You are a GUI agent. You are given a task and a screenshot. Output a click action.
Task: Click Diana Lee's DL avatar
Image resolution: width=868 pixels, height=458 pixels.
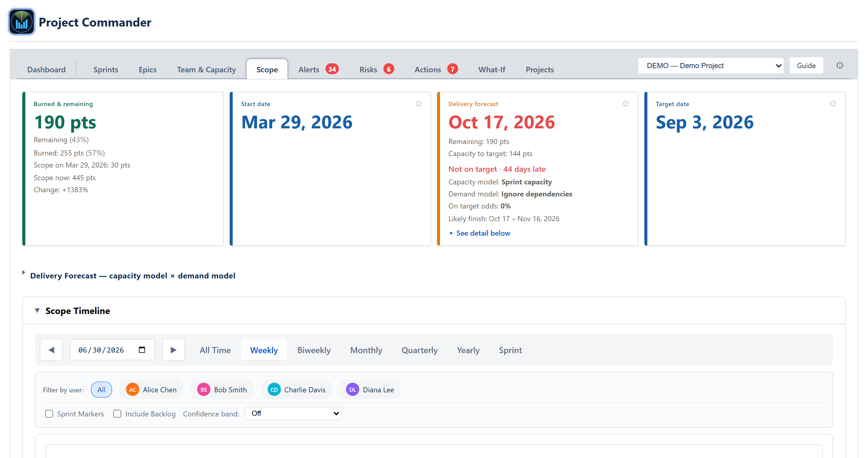coord(352,390)
